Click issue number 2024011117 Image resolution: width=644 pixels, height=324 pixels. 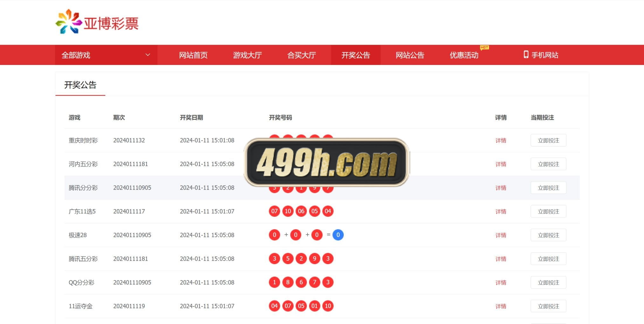[129, 211]
